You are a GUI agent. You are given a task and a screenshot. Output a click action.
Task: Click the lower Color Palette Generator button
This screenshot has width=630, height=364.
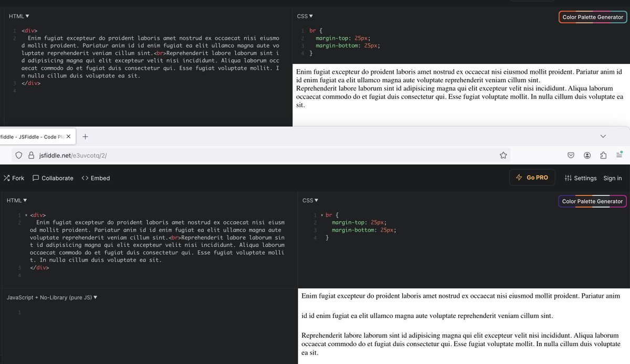(592, 201)
